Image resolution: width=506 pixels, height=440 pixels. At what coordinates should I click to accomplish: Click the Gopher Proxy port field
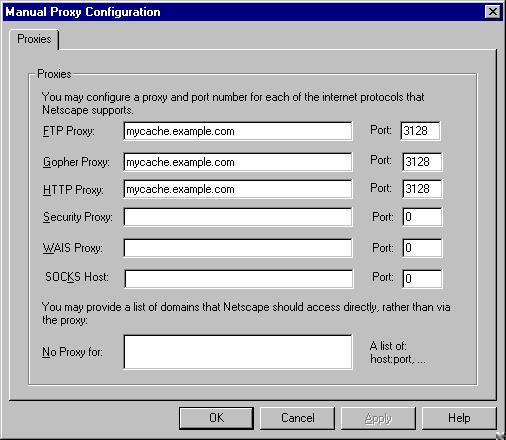point(422,162)
